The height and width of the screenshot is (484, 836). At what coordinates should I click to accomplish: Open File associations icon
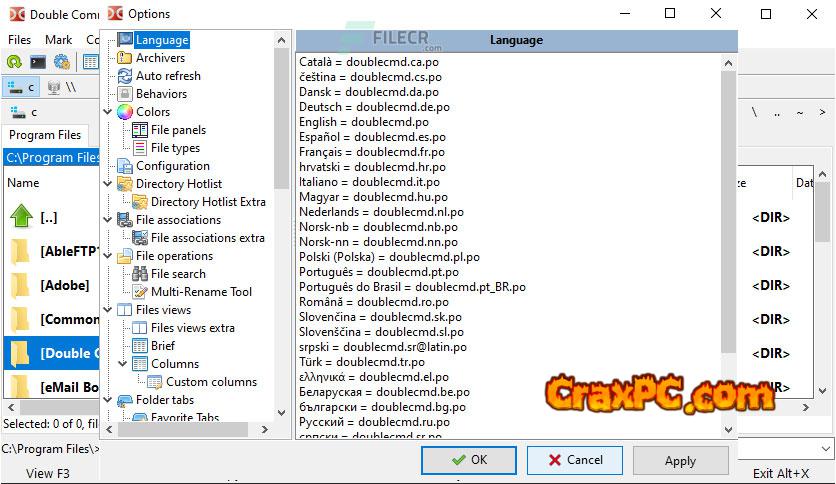click(125, 220)
